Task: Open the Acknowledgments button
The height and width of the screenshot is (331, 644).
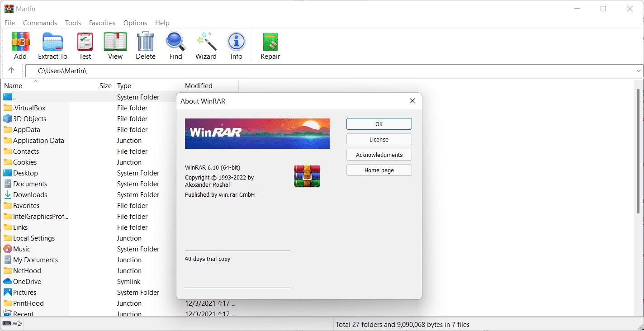Action: tap(379, 155)
